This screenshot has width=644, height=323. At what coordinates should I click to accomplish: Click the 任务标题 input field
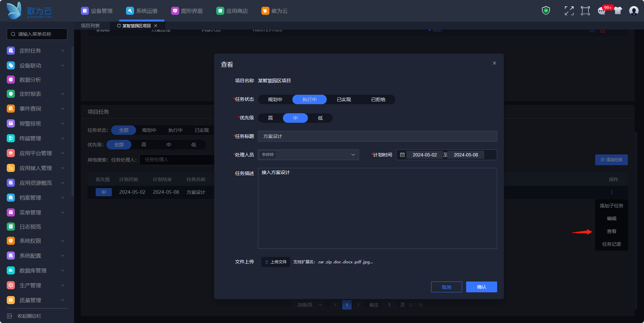click(377, 136)
